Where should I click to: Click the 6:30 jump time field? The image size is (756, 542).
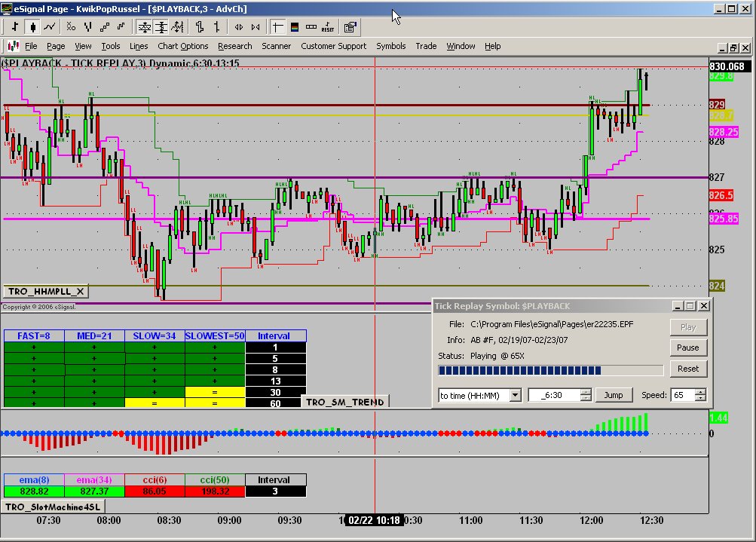555,396
